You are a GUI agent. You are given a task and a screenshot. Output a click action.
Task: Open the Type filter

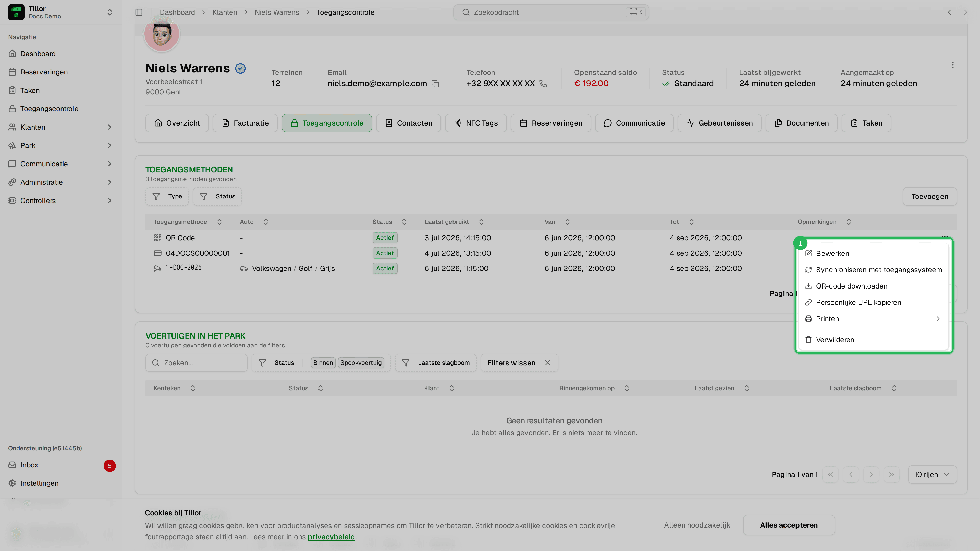point(167,197)
